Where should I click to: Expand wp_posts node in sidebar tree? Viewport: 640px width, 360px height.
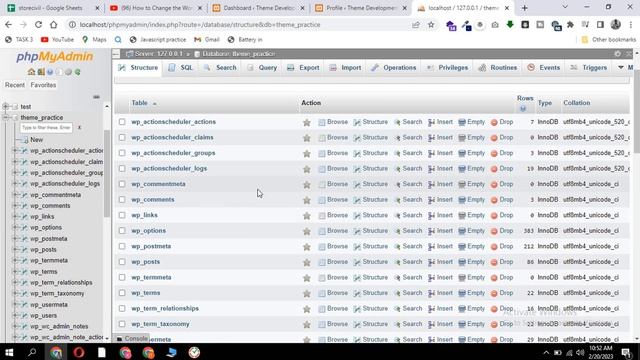click(x=16, y=249)
